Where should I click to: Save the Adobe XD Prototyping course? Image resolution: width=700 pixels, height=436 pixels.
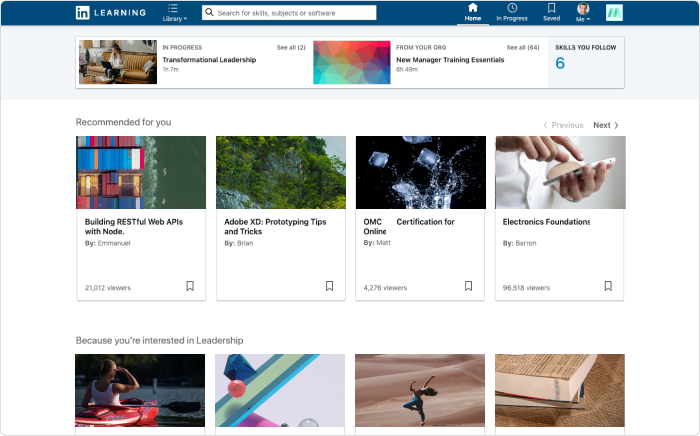tap(329, 286)
